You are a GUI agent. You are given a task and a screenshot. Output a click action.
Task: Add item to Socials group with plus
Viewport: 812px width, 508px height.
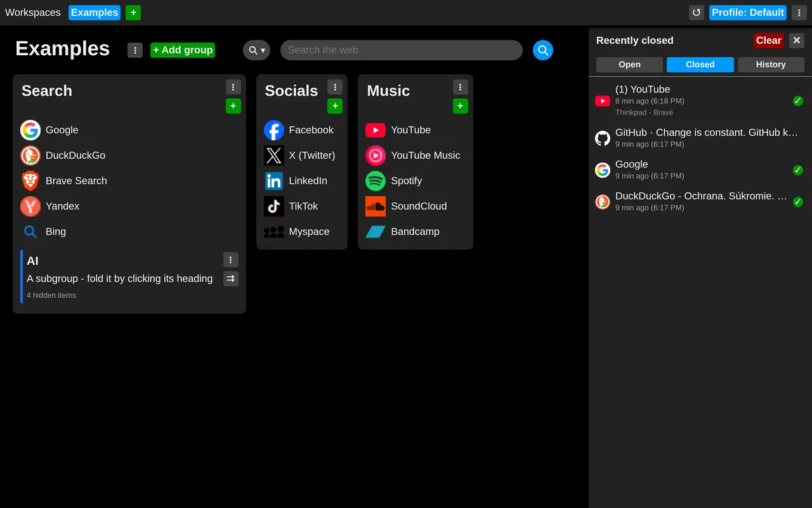pos(335,106)
